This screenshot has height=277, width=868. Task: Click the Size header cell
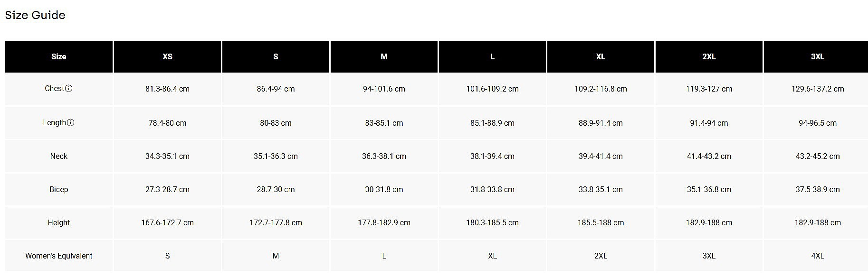(59, 57)
